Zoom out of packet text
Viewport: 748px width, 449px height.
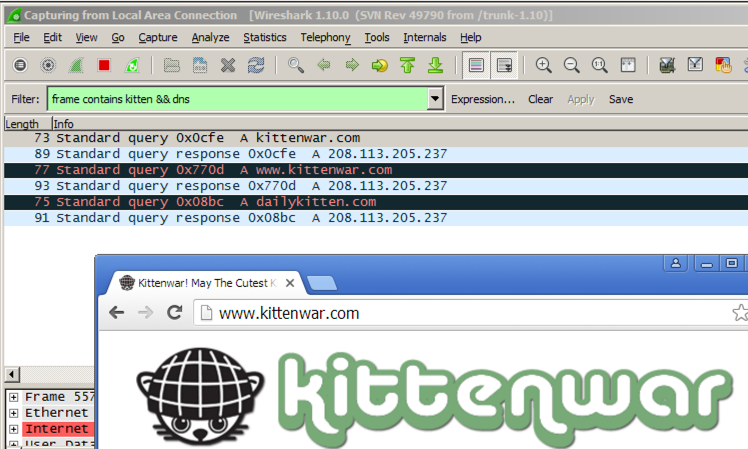(571, 65)
